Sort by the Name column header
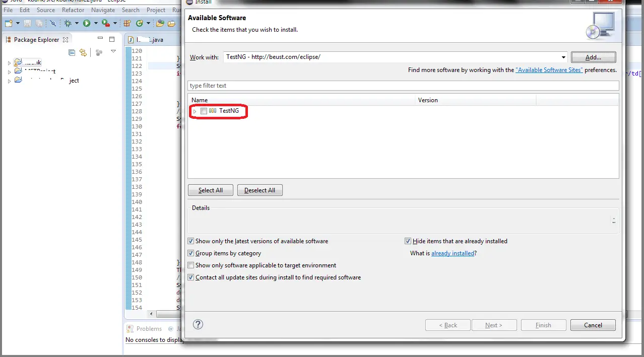This screenshot has width=644, height=357. pyautogui.click(x=301, y=100)
